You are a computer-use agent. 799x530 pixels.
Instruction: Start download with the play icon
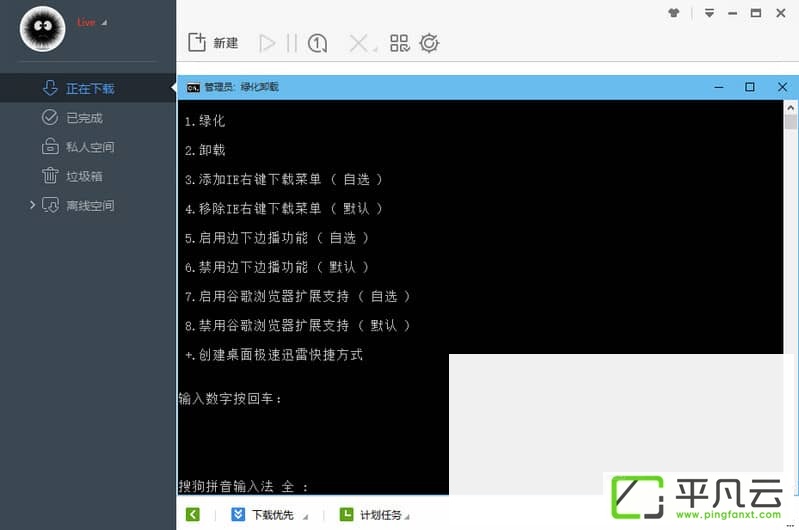tap(267, 43)
